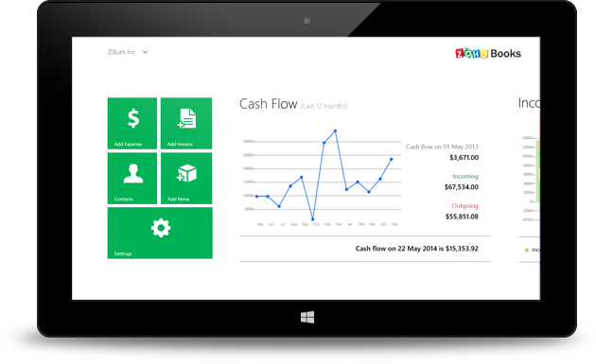Open the Contacts person tile
This screenshot has width=596, height=364.
pos(131,178)
